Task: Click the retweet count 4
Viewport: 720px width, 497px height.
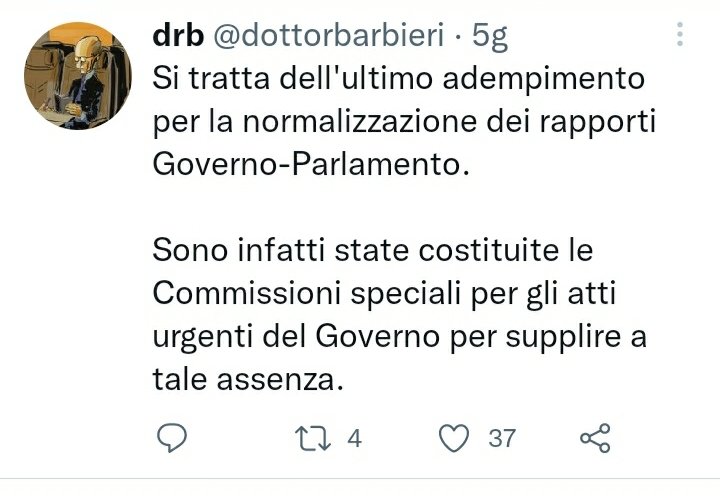Action: tap(354, 438)
